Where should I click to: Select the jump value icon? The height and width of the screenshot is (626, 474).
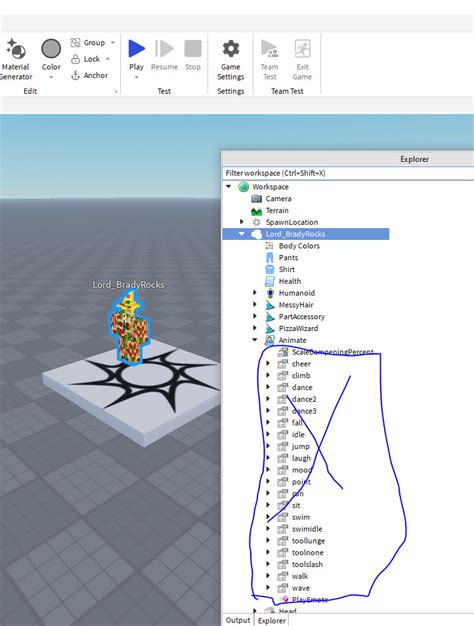[283, 446]
